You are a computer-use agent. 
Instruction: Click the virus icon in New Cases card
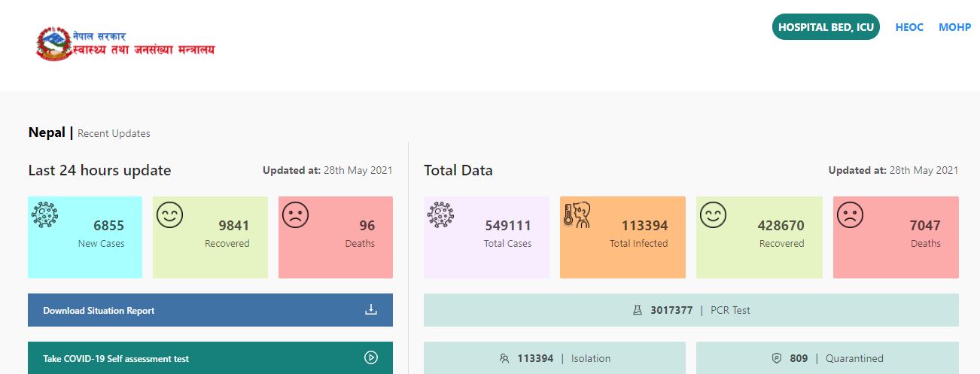tap(45, 215)
